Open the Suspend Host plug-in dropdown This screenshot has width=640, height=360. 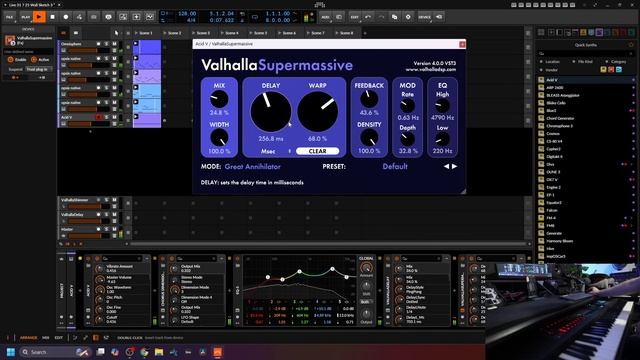point(38,69)
